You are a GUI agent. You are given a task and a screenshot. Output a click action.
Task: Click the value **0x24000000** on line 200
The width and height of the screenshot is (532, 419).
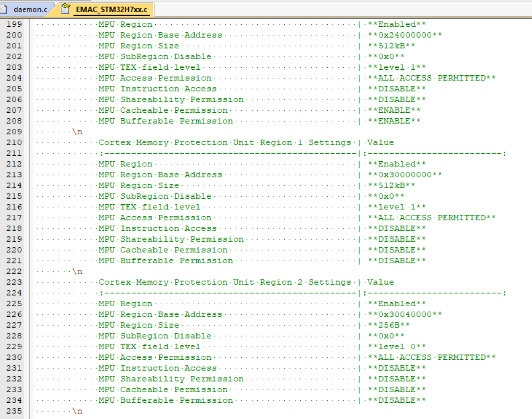pyautogui.click(x=405, y=36)
